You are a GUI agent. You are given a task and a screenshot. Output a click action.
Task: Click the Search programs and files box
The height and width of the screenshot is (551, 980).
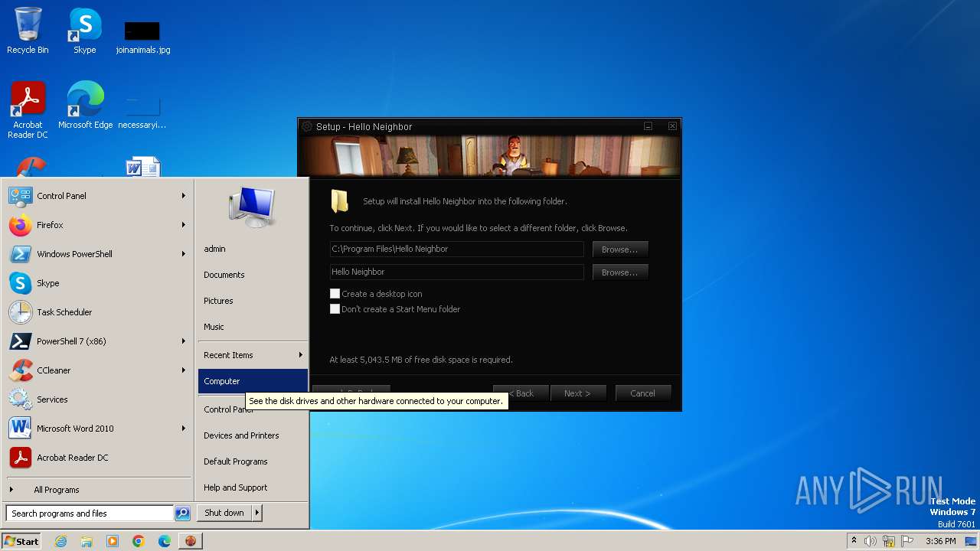click(90, 514)
